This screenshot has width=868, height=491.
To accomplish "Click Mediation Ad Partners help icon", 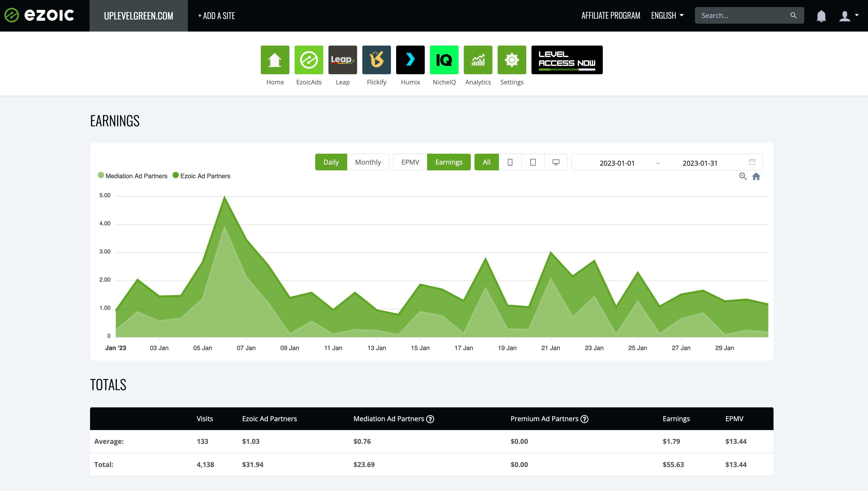I will pyautogui.click(x=430, y=419).
